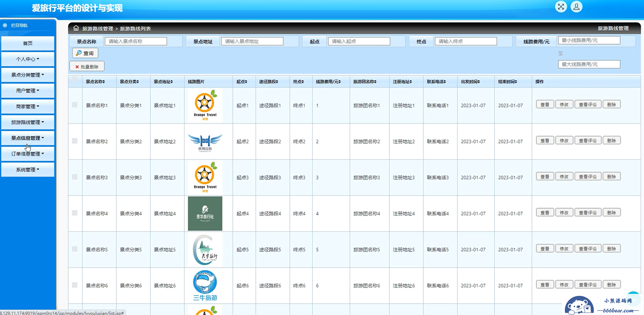Click 修改 for row 景点名称2
The image size is (644, 315).
tap(564, 140)
